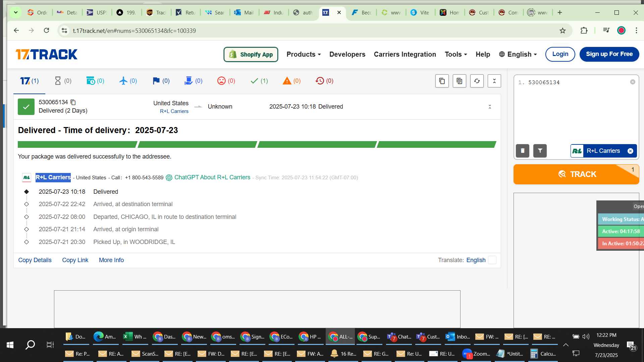Open Carriers Integration menu item
This screenshot has width=644, height=362.
(405, 54)
